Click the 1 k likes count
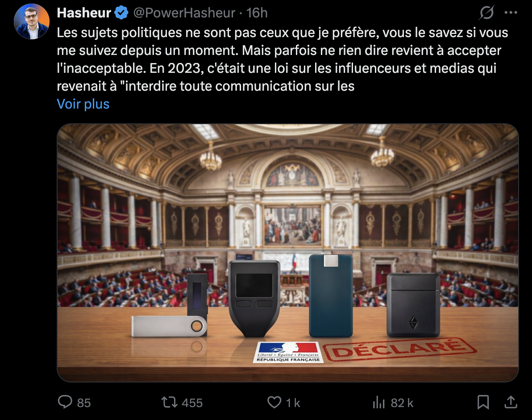Viewport: 532px width, 420px height. [293, 403]
